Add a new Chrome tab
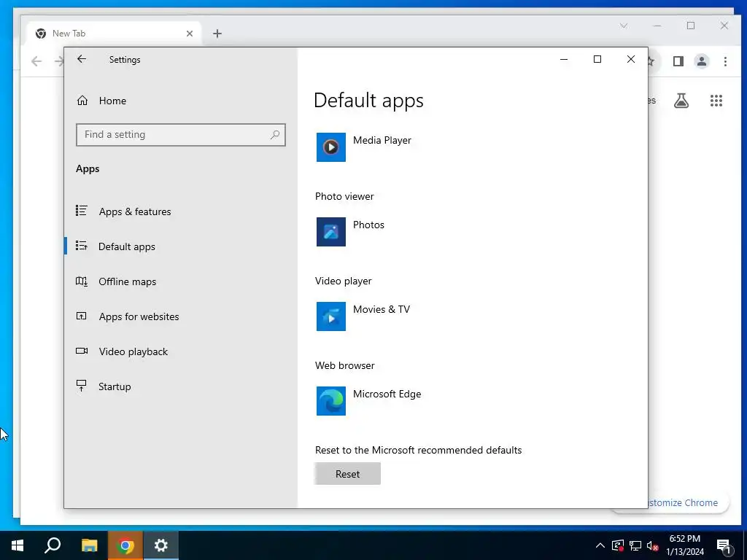This screenshot has width=747, height=560. point(217,34)
